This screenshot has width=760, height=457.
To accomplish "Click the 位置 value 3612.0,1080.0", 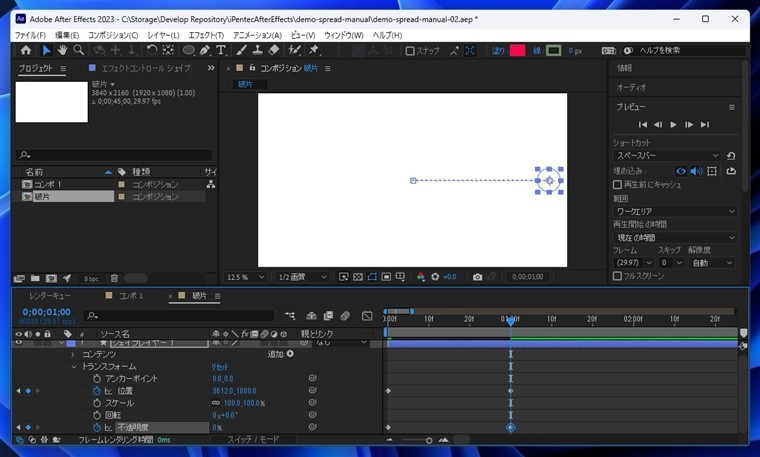I will (235, 391).
